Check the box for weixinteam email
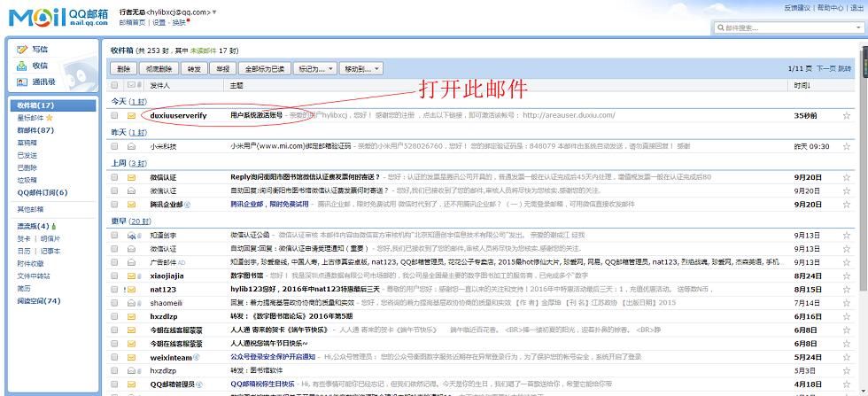Viewport: 868px width, 396px height. 114,357
